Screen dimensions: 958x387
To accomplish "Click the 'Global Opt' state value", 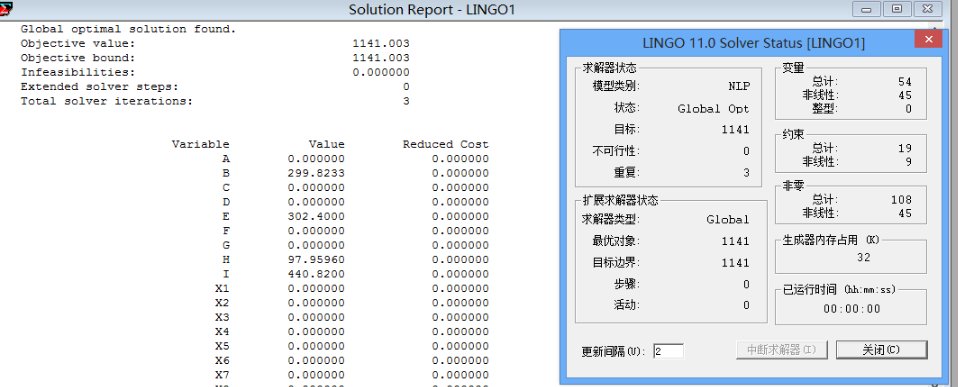I will point(713,109).
